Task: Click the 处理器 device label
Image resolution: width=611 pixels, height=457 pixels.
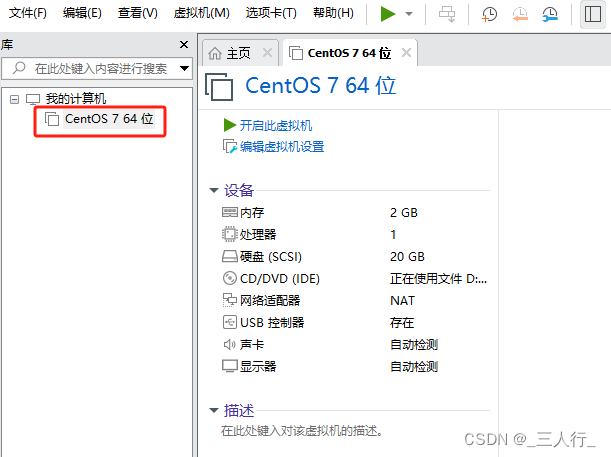Action: point(258,235)
